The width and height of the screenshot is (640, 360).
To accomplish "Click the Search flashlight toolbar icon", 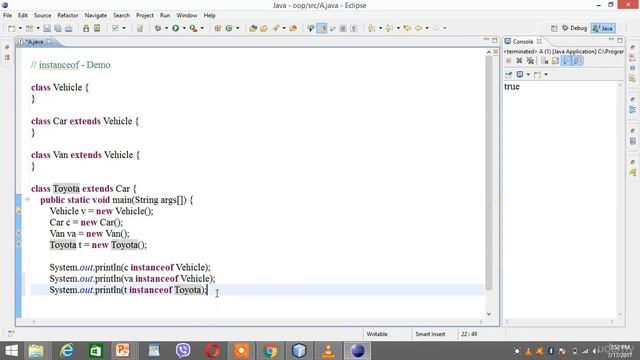I will pos(276,28).
